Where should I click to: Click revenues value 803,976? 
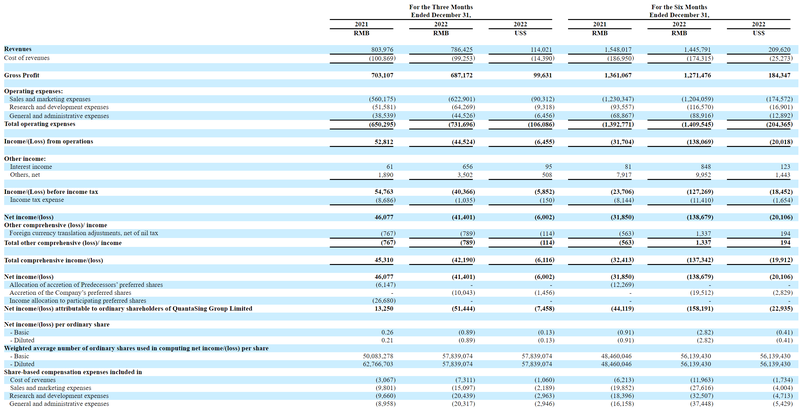point(383,49)
